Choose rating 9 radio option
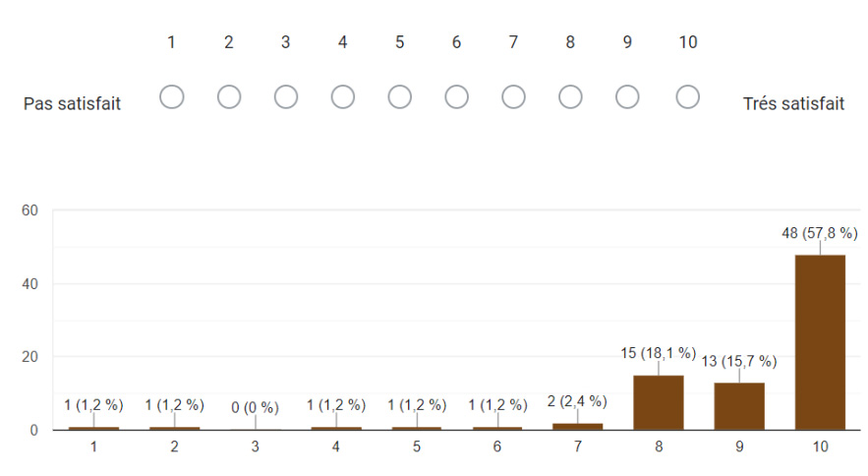This screenshot has height=476, width=868. coord(627,97)
